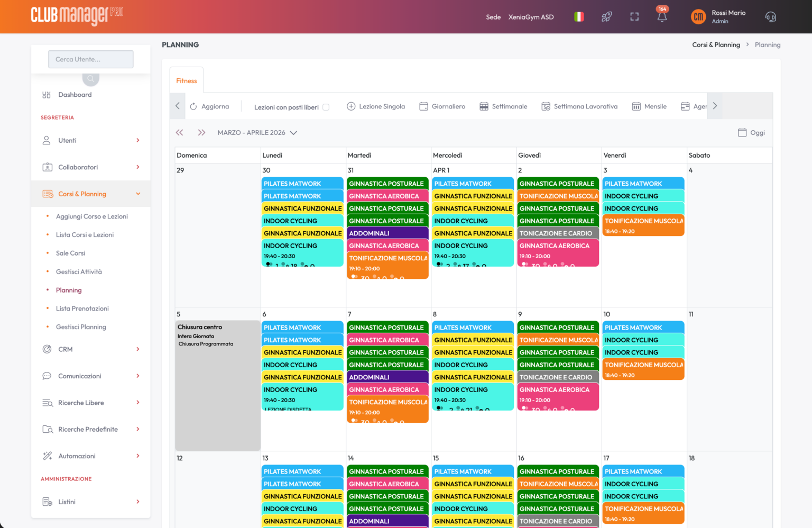Click the Giornaliero calendar icon

pos(423,106)
